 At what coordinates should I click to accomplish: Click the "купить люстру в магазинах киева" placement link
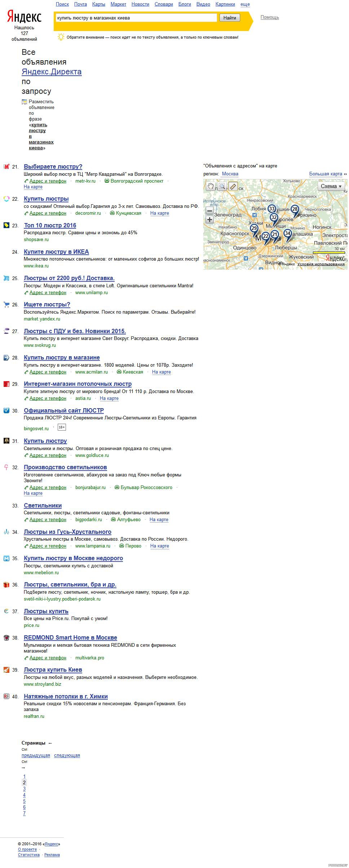(x=41, y=136)
